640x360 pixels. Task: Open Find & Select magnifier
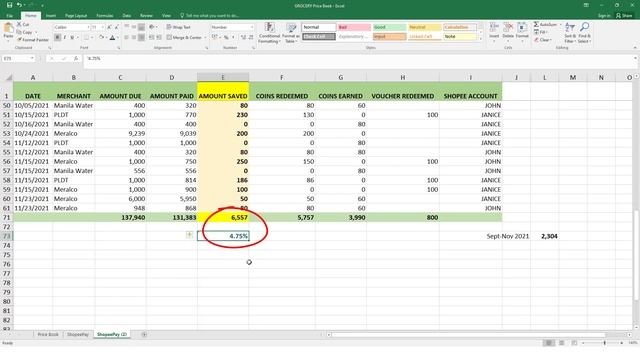(x=584, y=32)
